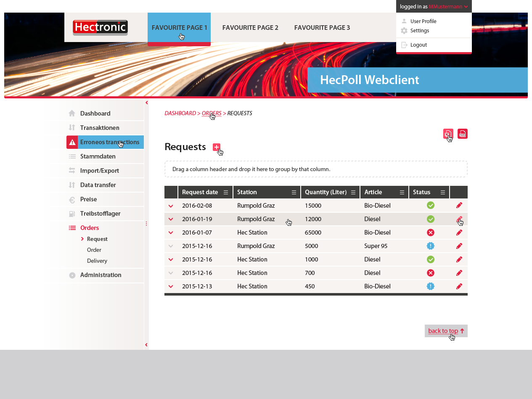Select Request submenu item
Image resolution: width=532 pixels, height=399 pixels.
[x=97, y=239]
